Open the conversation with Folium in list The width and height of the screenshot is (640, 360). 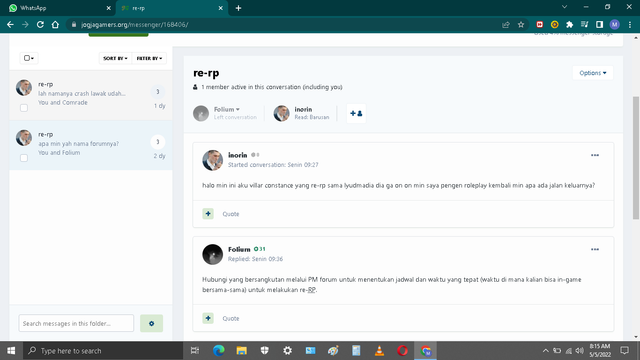pyautogui.click(x=91, y=145)
